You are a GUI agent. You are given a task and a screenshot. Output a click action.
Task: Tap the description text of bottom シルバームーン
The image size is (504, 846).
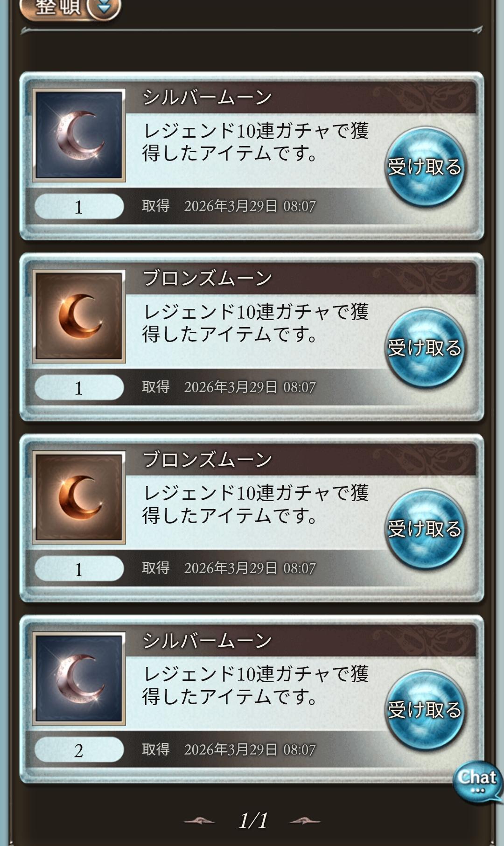tap(256, 685)
